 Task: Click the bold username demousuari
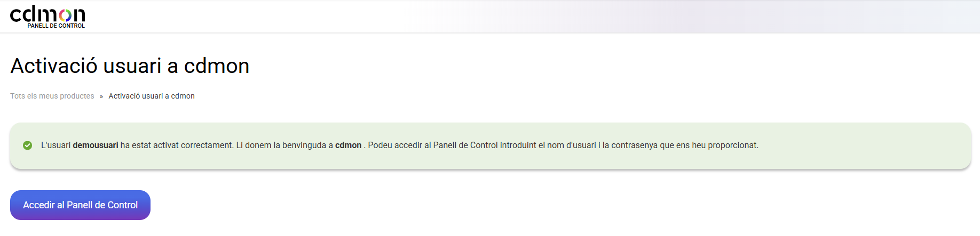click(x=96, y=145)
